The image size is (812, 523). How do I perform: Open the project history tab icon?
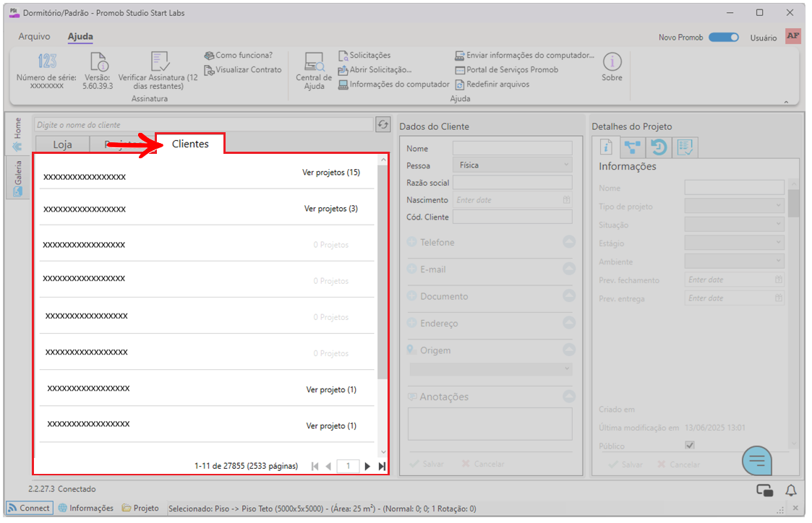[659, 147]
